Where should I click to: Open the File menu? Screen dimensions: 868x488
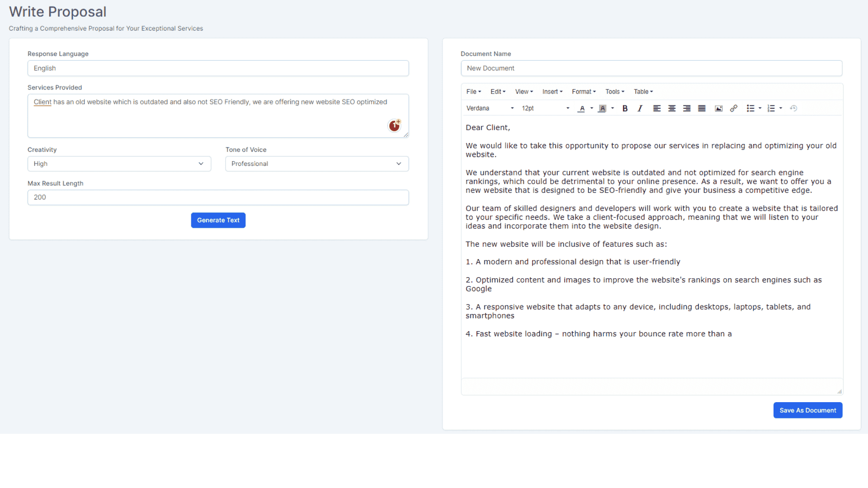click(474, 92)
